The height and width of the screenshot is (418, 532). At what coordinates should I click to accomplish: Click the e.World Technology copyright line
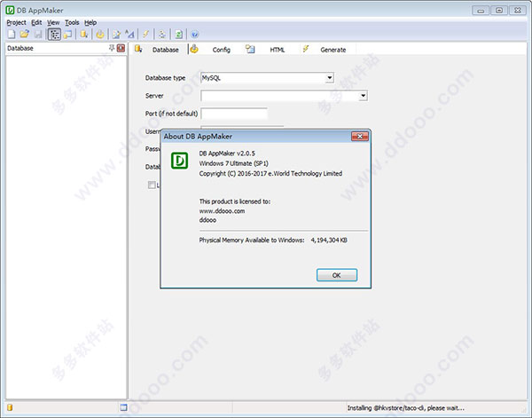[x=270, y=174]
